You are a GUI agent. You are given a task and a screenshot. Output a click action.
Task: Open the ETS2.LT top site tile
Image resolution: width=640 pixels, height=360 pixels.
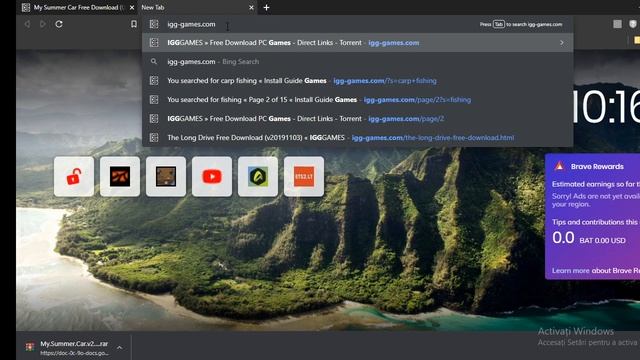pyautogui.click(x=304, y=176)
